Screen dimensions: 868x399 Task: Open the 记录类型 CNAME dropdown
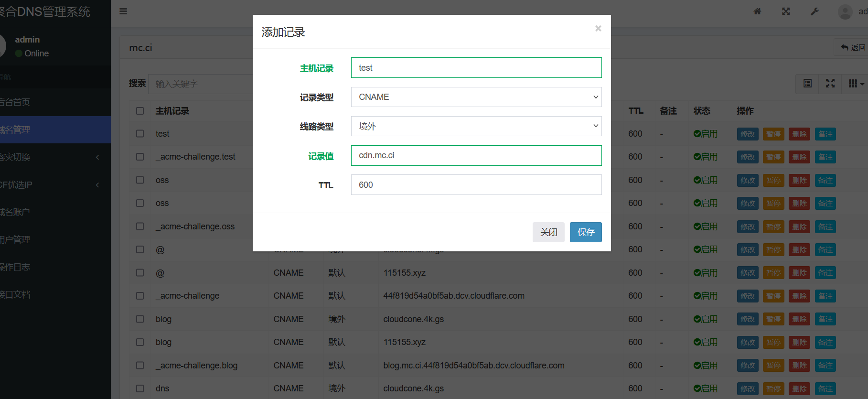476,97
